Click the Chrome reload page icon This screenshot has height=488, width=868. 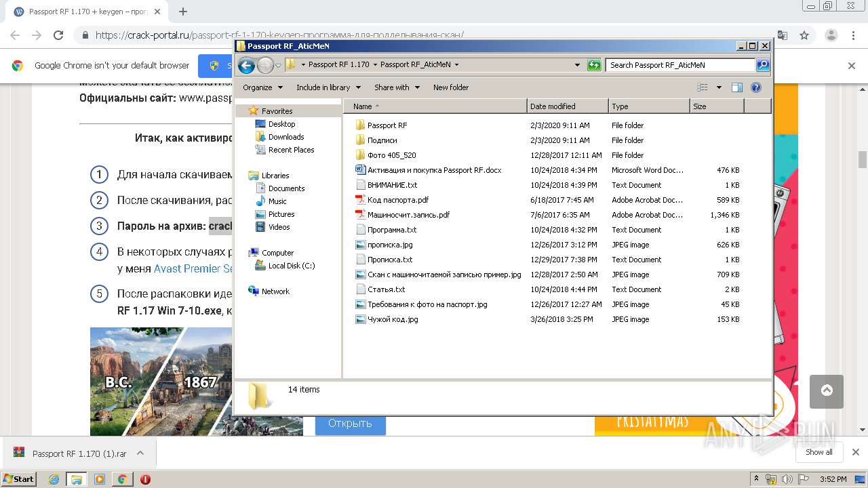(x=58, y=35)
